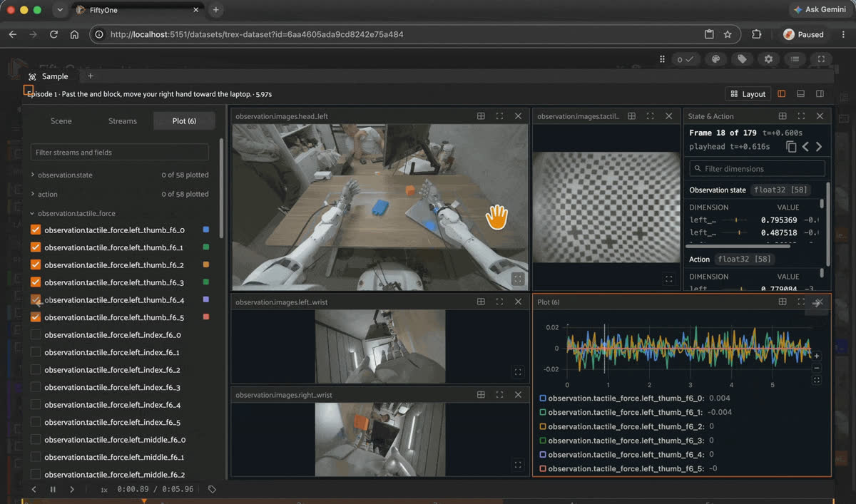Screen dimensions: 856x504
Task: Click the blue swatch for left_thumb_f6_0
Action: pos(206,230)
